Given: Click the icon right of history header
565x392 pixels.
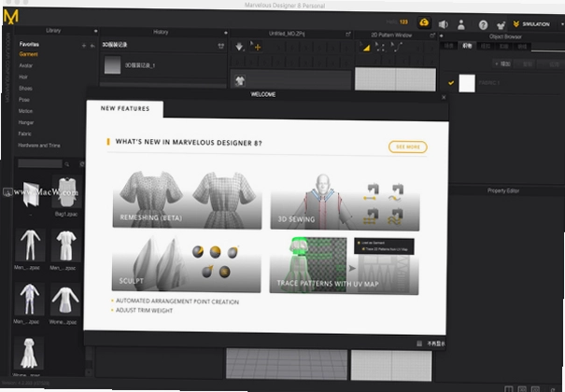Looking at the screenshot, I should coord(221,46).
